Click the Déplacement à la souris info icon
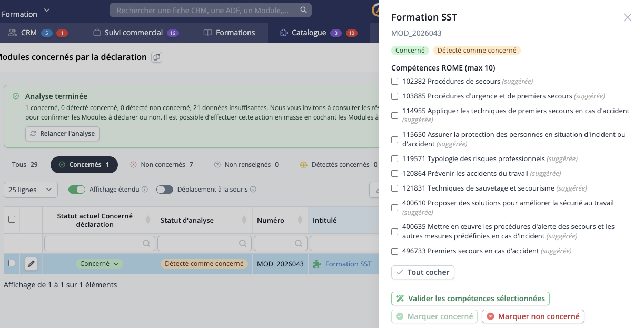This screenshot has width=644, height=328. pos(253,189)
